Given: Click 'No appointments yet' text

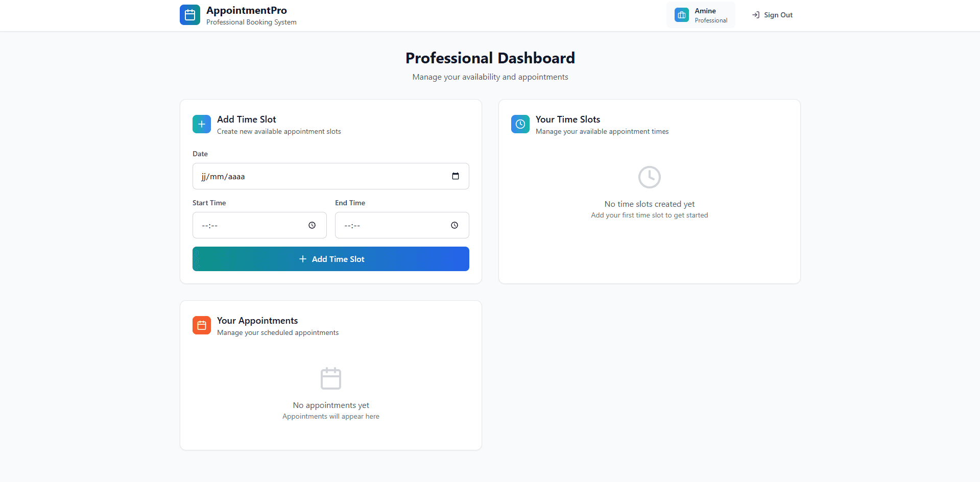Looking at the screenshot, I should point(331,405).
